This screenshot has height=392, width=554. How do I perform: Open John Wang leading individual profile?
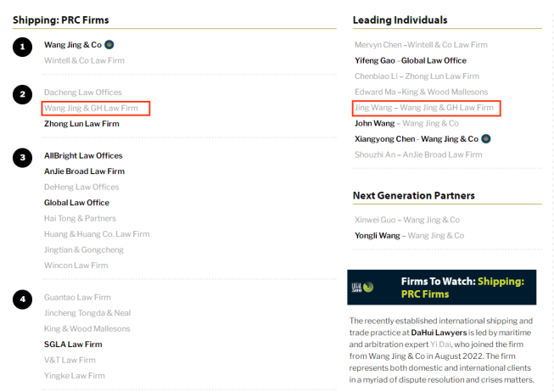pos(374,123)
